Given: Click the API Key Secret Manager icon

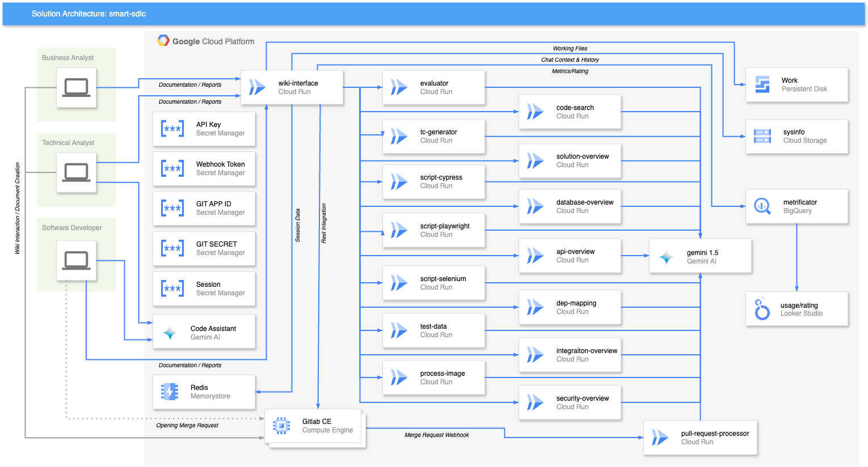Looking at the screenshot, I should (x=172, y=129).
